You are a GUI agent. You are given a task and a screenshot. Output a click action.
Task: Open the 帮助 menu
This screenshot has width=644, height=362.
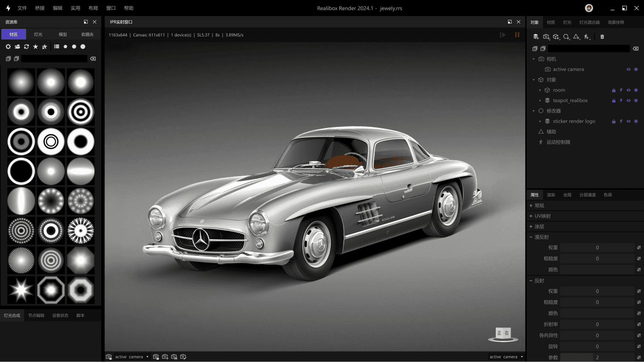click(129, 8)
